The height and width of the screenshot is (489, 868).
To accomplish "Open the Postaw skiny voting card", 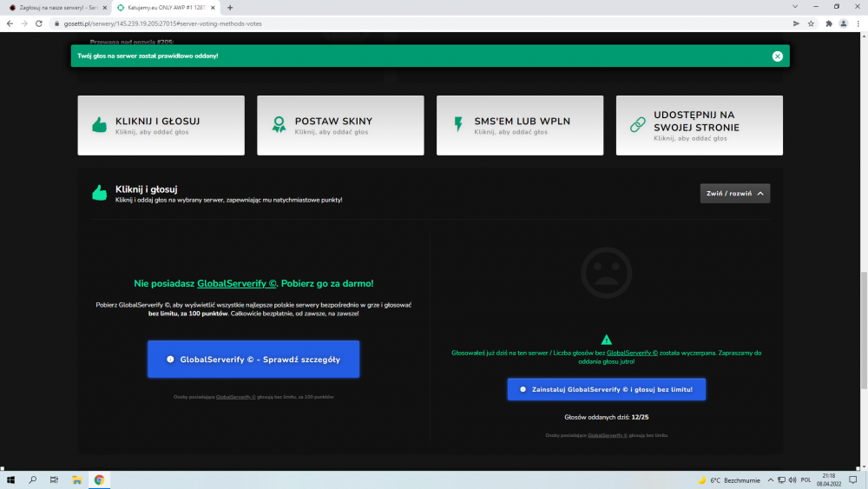I will click(340, 125).
